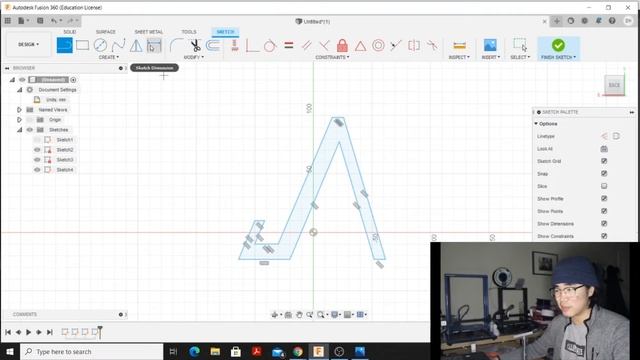Select Sketch3 in the browser tree

pos(65,160)
